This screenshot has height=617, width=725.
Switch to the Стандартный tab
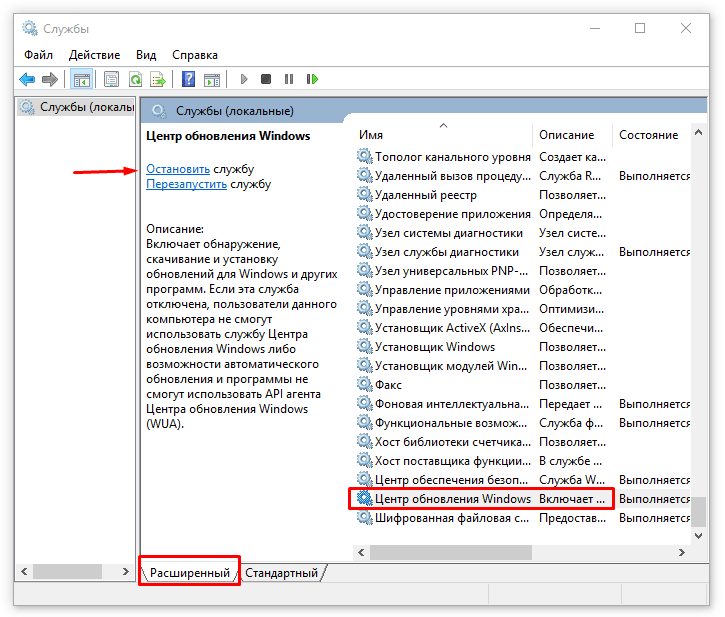[x=282, y=573]
